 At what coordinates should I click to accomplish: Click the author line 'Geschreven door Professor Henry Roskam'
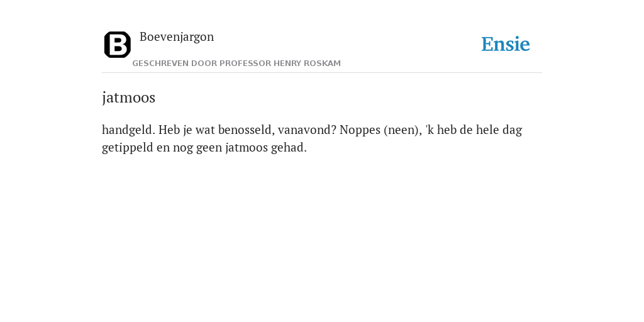236,64
